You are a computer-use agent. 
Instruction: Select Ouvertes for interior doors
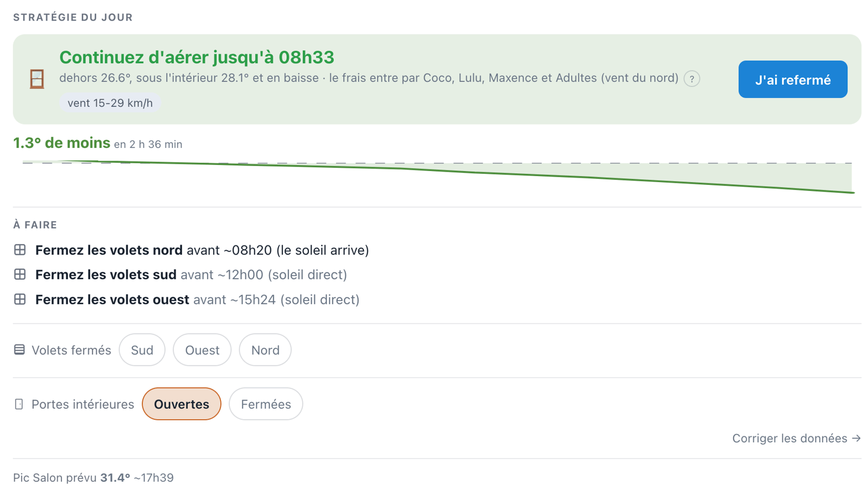point(182,404)
